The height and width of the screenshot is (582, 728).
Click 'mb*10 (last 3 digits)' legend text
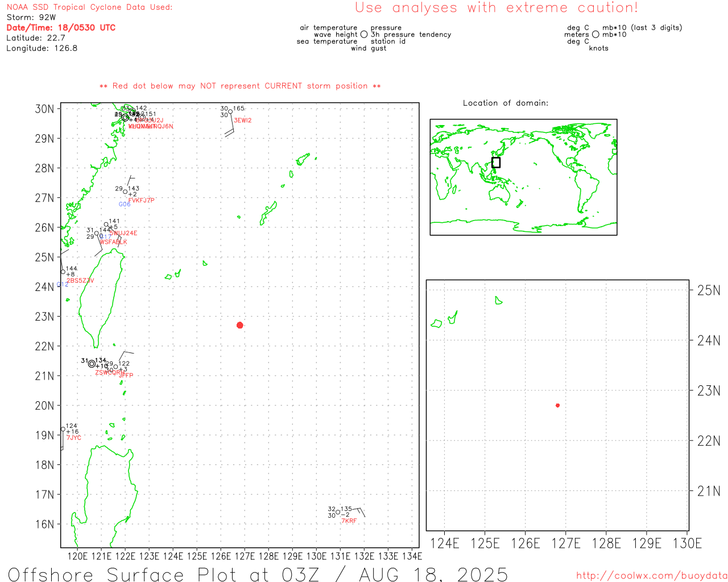(x=642, y=28)
